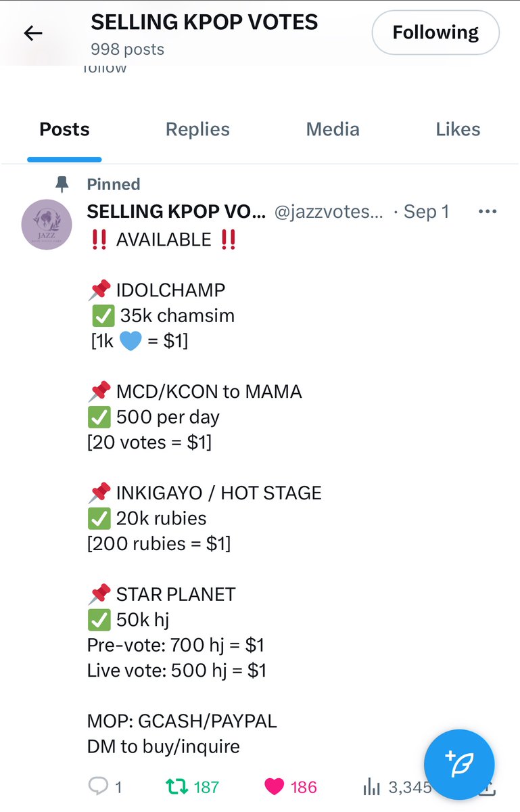Toggle the Following button

435,32
